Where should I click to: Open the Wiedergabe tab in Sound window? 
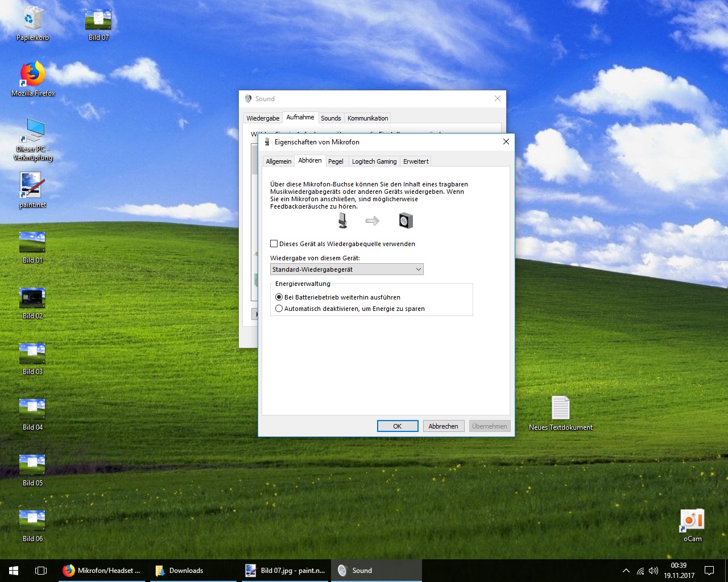pyautogui.click(x=263, y=118)
